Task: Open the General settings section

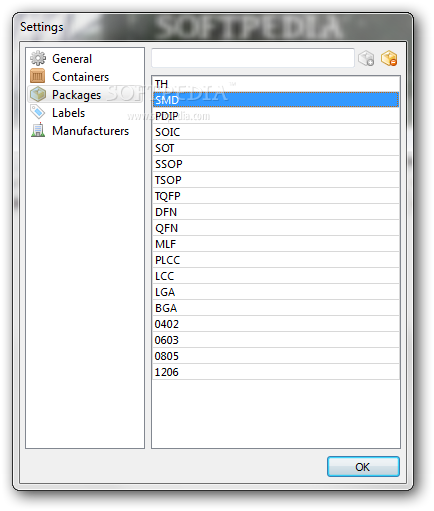Action: [85, 59]
